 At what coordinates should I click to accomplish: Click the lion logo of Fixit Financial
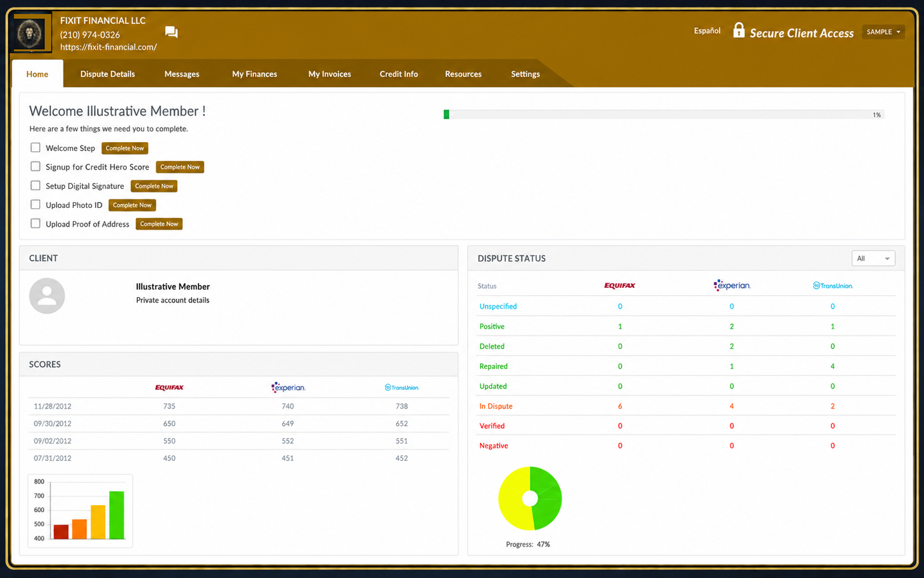tap(30, 33)
